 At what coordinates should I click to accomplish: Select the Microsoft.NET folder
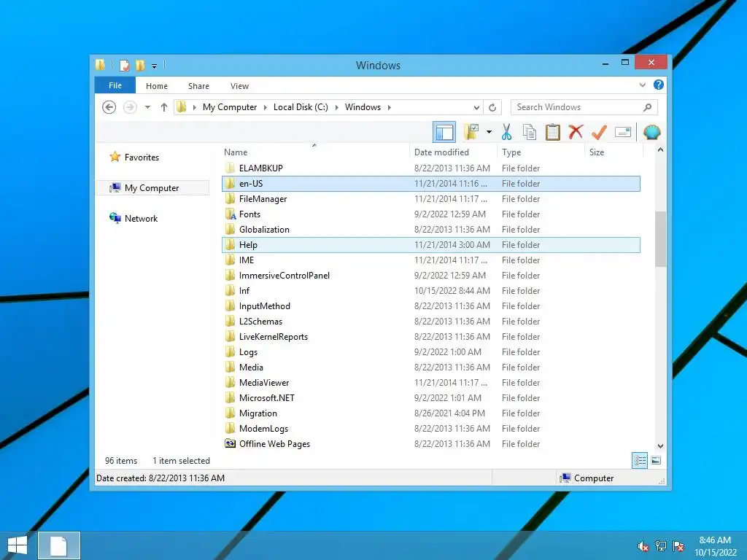tap(431, 397)
